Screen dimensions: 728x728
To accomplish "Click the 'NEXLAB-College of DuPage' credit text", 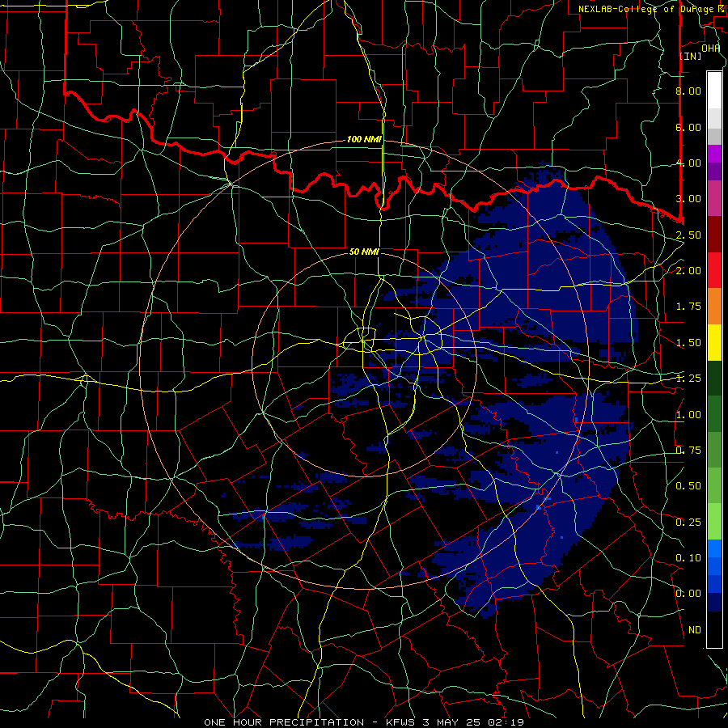I will point(646,9).
